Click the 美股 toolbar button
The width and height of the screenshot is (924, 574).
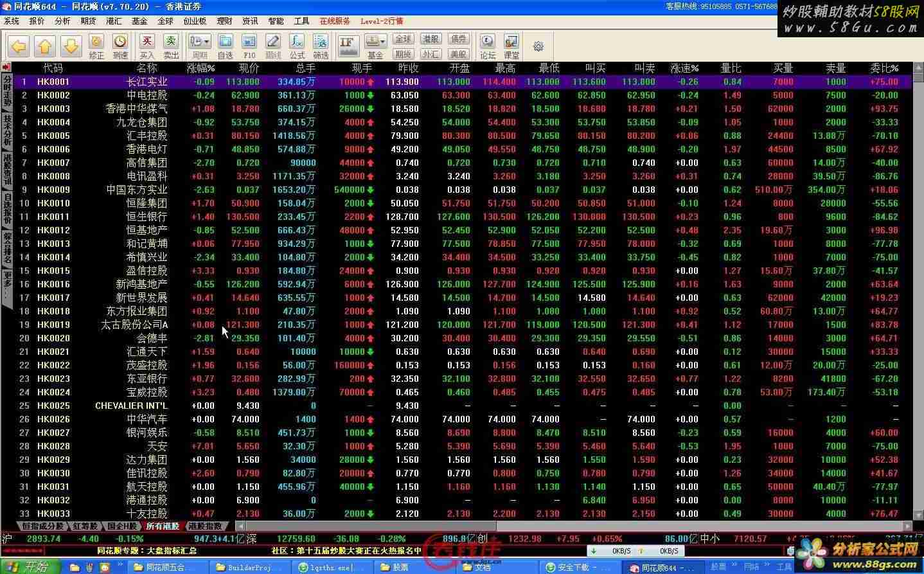pyautogui.click(x=458, y=54)
